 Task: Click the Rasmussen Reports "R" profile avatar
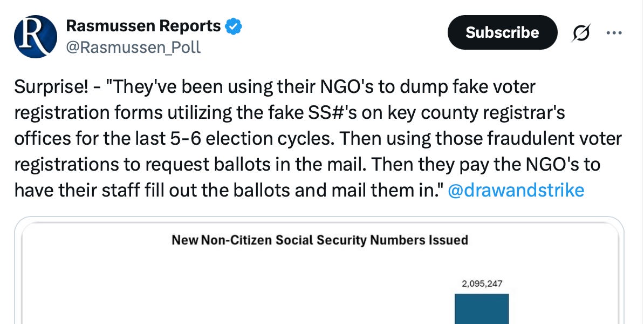pyautogui.click(x=35, y=36)
